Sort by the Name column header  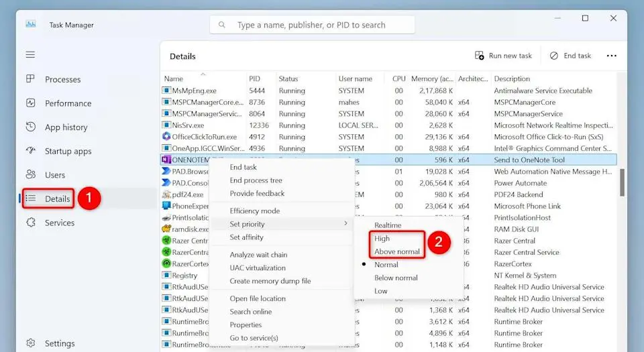[173, 78]
